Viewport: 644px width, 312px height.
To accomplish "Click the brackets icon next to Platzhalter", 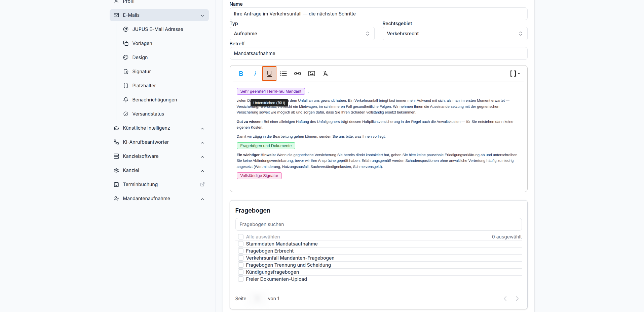I will 126,86.
